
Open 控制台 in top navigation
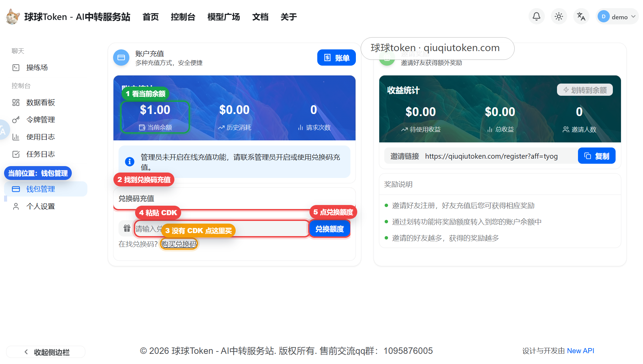pos(183,17)
